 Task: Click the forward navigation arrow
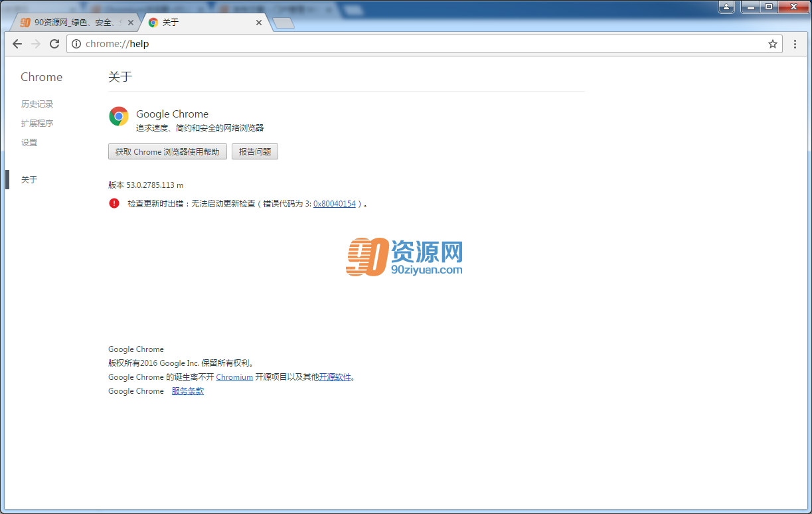[36, 44]
